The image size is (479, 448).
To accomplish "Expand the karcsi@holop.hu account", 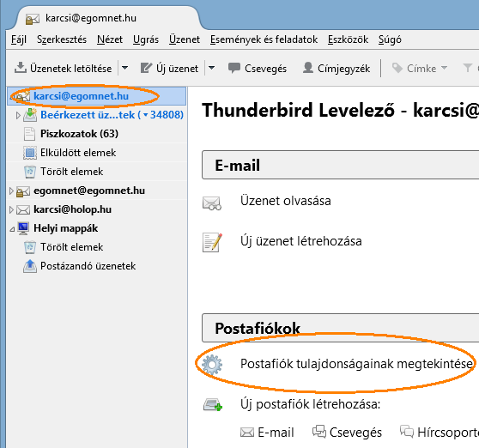I will tap(11, 210).
